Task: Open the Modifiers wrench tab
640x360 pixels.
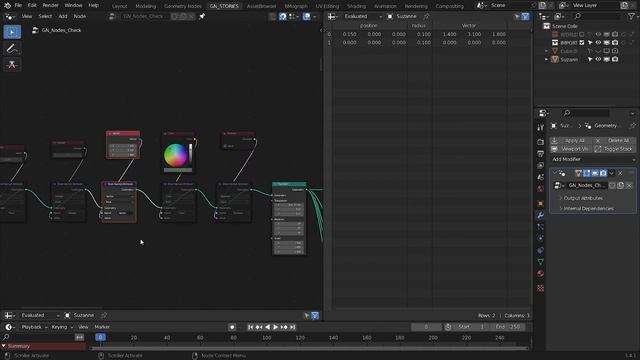Action: click(540, 215)
